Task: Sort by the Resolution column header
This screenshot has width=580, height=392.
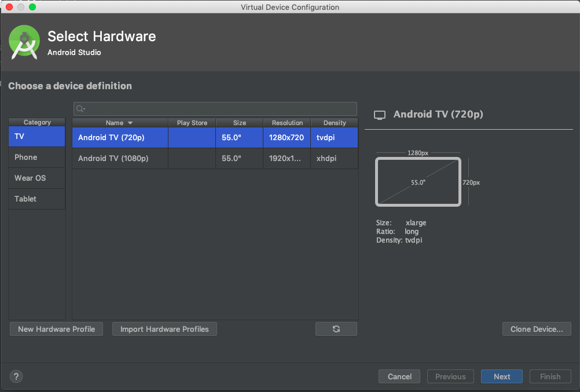Action: pos(287,123)
